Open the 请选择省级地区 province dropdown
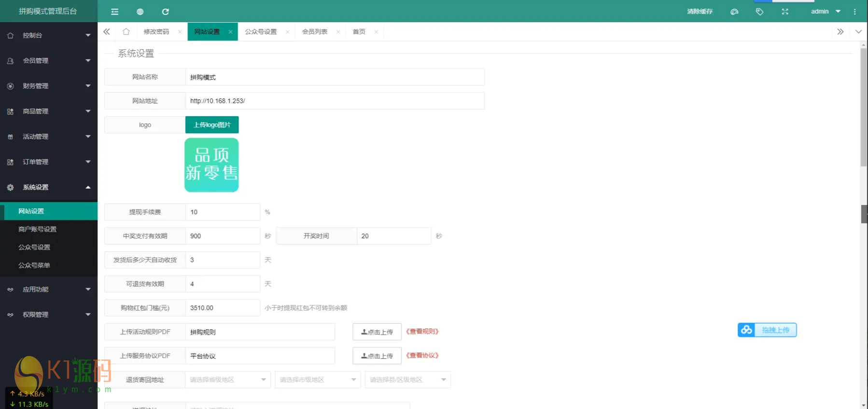 [x=228, y=380]
